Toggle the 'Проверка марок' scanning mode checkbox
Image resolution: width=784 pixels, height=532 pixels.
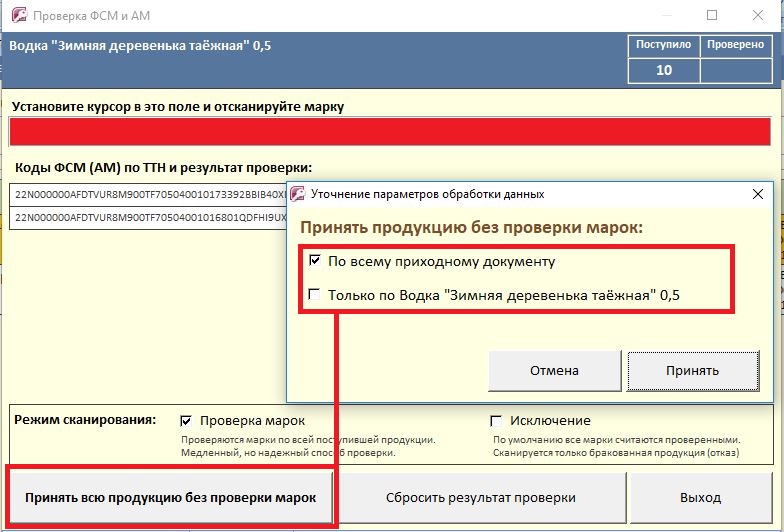pos(186,421)
